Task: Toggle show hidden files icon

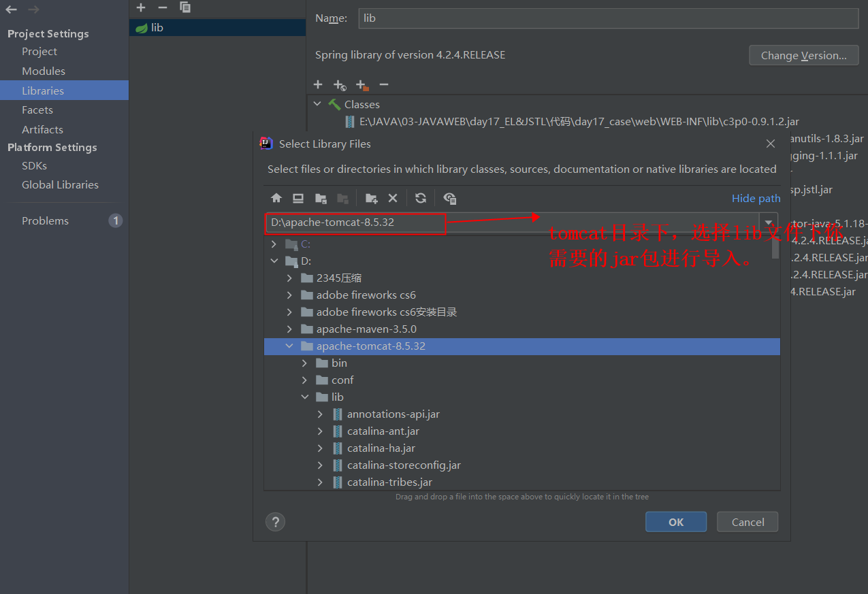Action: pyautogui.click(x=449, y=198)
